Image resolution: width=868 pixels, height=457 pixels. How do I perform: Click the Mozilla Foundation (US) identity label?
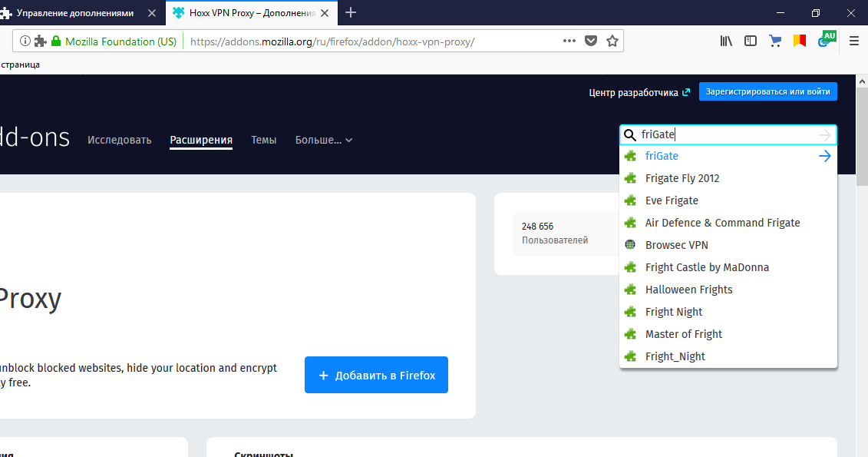[120, 41]
